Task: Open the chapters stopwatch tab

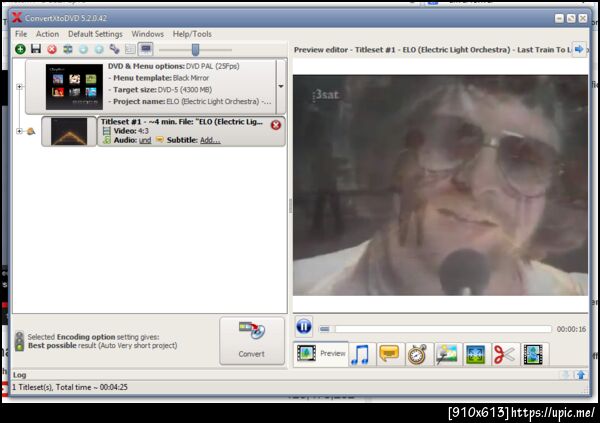Action: (x=417, y=354)
